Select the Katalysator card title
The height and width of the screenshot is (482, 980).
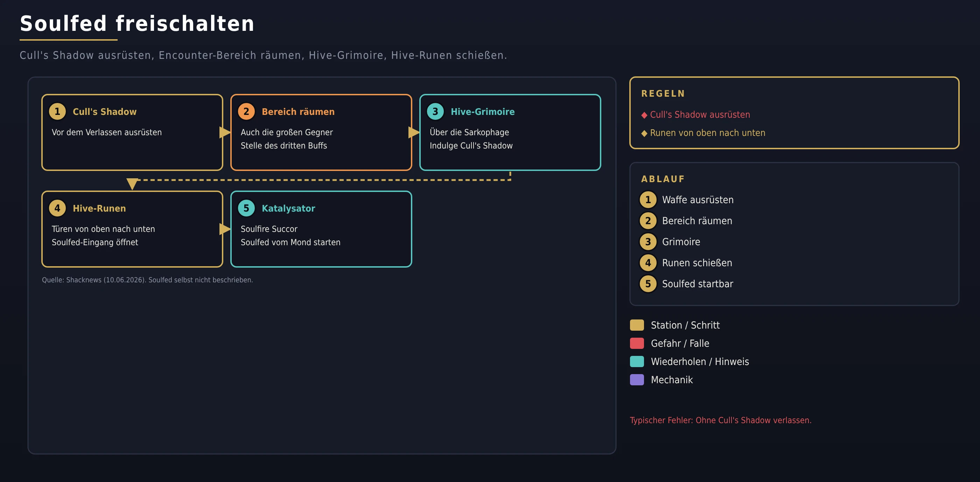(x=288, y=209)
